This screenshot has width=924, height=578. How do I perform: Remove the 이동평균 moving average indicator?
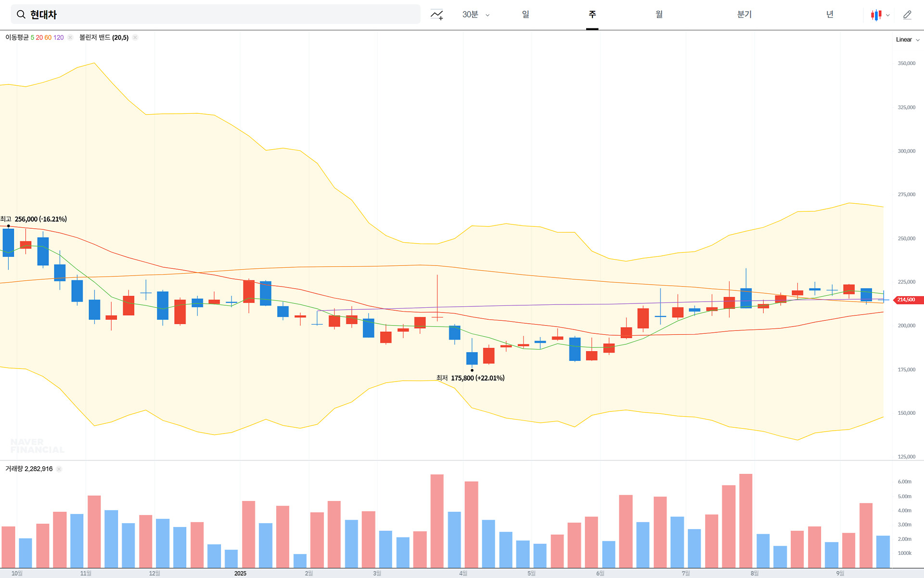[70, 38]
